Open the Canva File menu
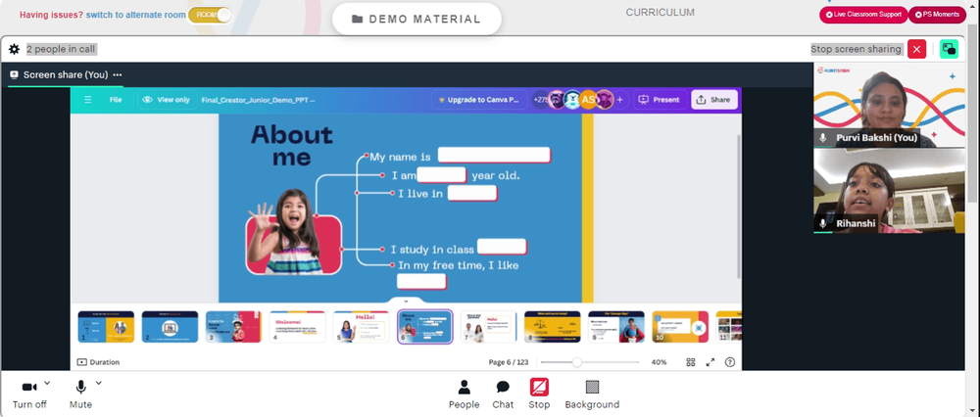Screen dimensions: 980x417 click(x=116, y=100)
